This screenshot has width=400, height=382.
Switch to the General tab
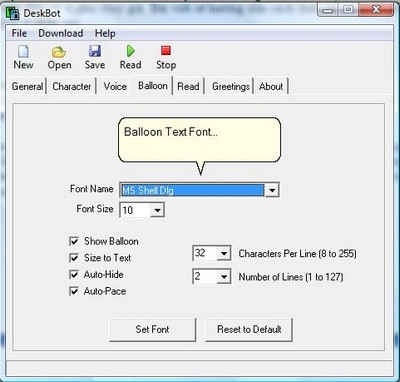(x=27, y=86)
